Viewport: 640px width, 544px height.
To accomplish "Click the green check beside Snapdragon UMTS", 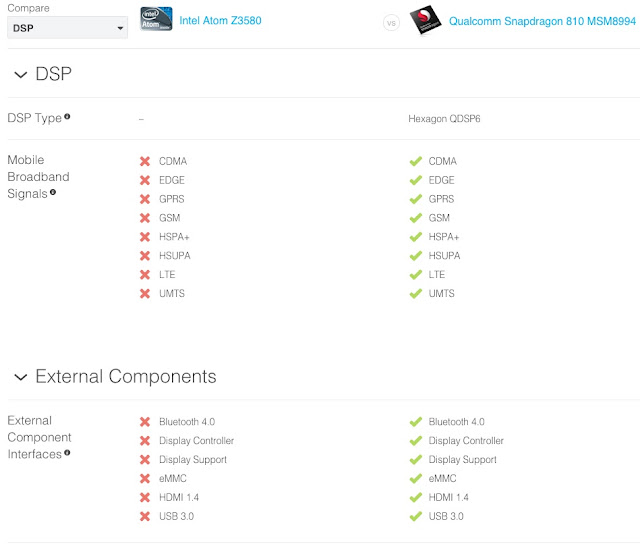I will tap(416, 293).
